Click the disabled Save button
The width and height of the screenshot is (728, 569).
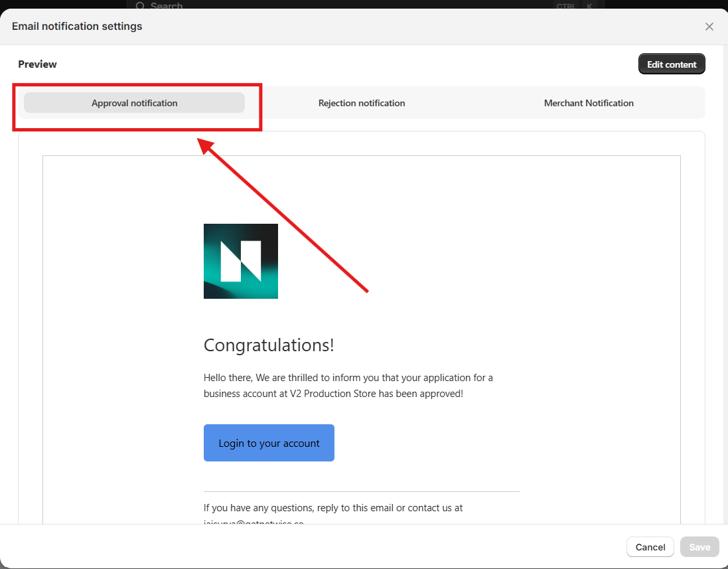click(699, 546)
